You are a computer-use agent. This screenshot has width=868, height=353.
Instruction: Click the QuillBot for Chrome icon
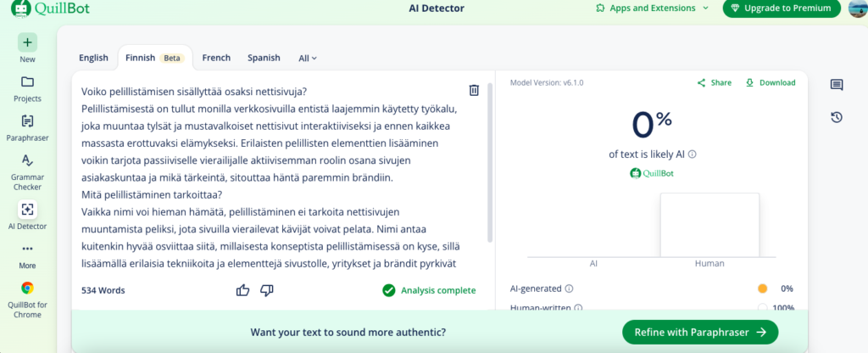pos(27,289)
